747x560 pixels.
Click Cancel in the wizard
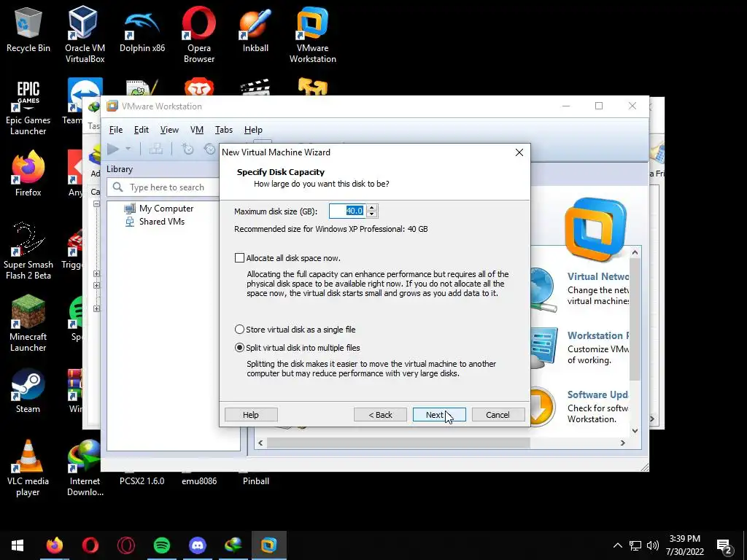[x=498, y=415]
